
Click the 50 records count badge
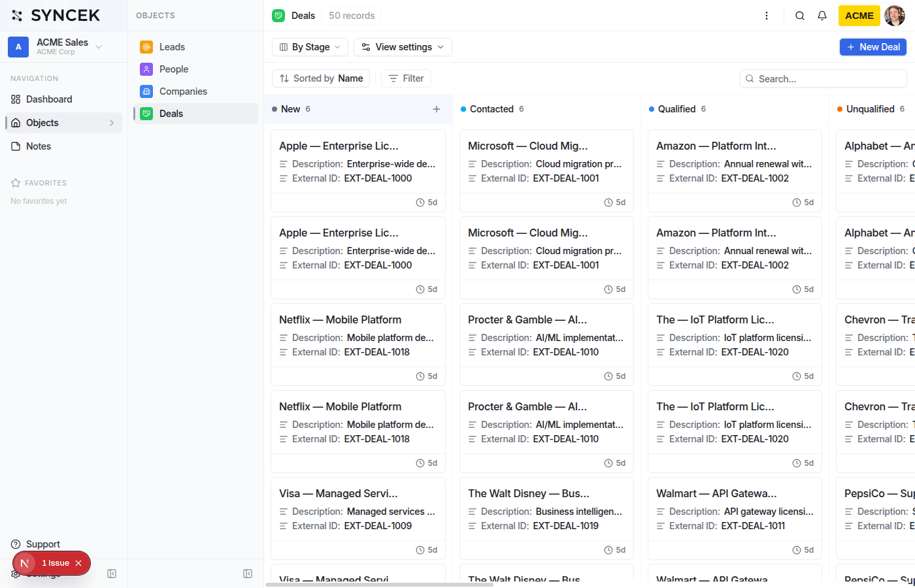point(352,16)
